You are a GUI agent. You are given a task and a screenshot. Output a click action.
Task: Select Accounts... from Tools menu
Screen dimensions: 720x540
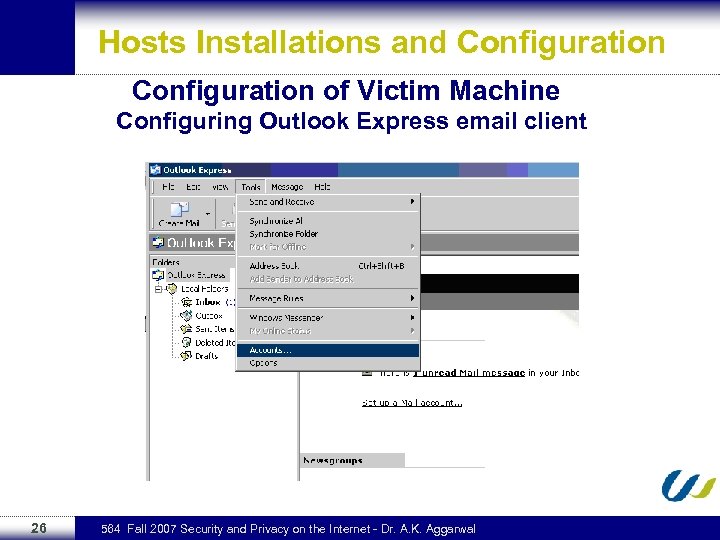click(328, 350)
